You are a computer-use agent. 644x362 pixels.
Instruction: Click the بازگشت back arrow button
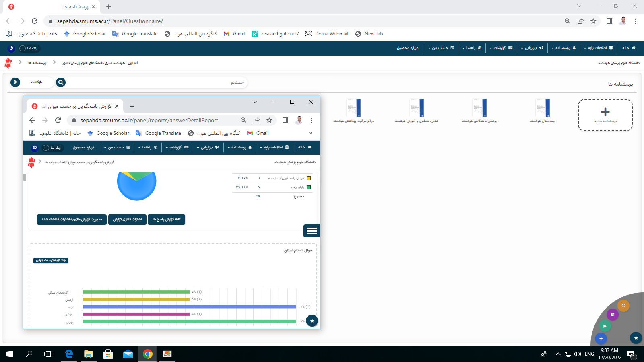click(x=15, y=82)
